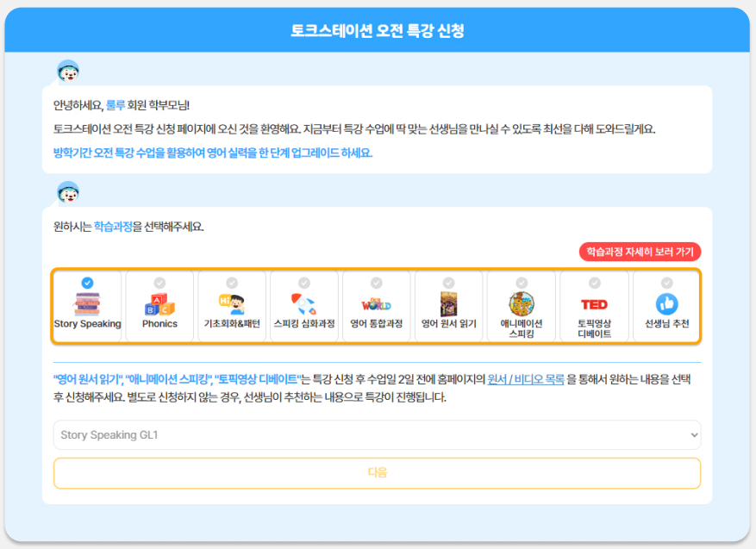Screen dimensions: 756x549
Task: Pick the thumbs-up 선생님 추천 icon
Action: tap(666, 303)
